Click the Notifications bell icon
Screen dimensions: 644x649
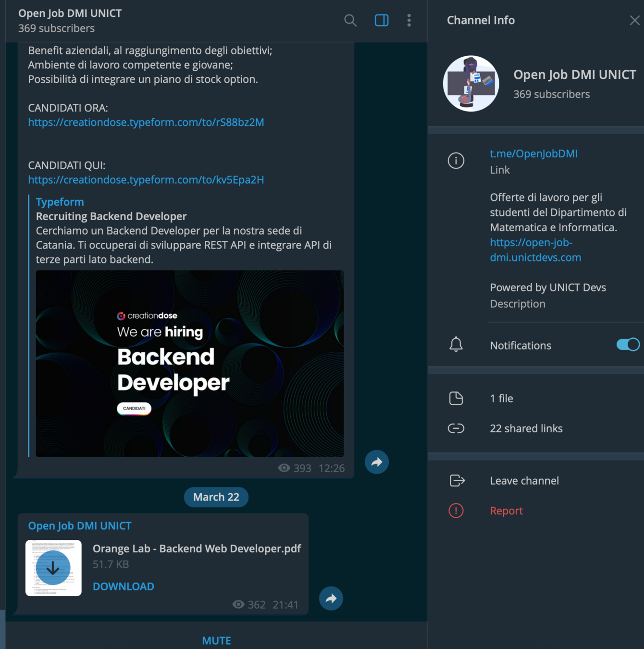click(456, 345)
